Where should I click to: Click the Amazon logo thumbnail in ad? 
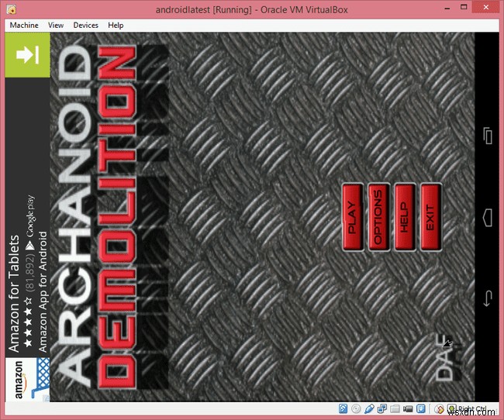28,380
